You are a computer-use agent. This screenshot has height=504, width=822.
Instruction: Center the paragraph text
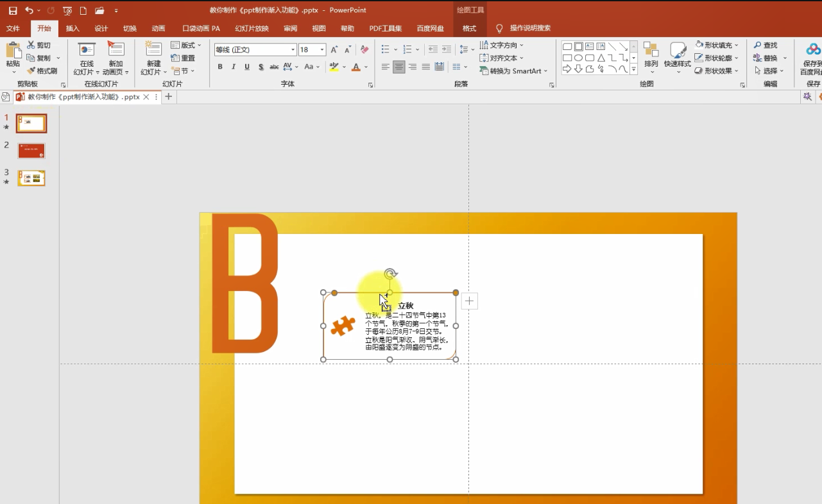[399, 67]
